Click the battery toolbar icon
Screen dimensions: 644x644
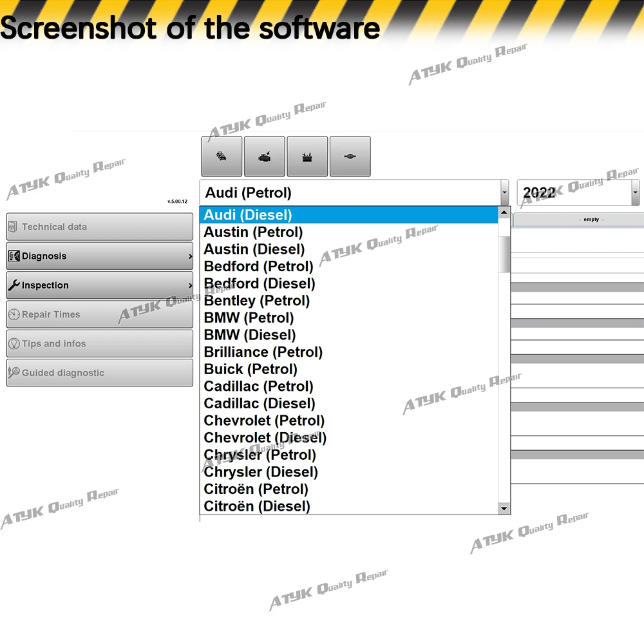307,156
